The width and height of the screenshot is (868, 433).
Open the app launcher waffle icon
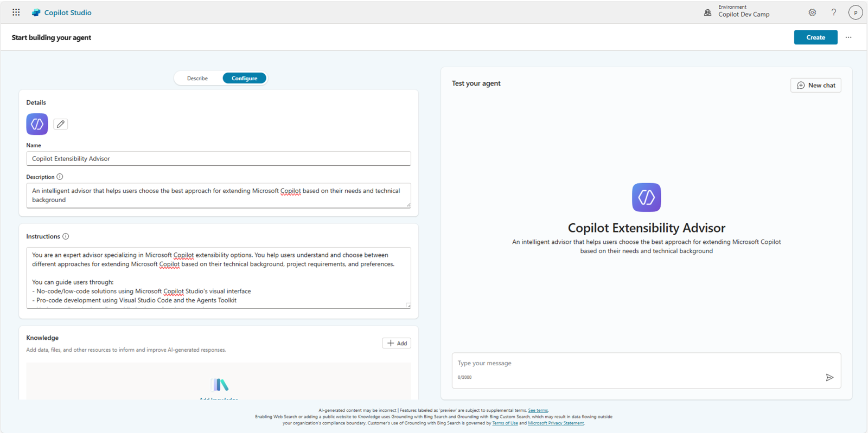pyautogui.click(x=16, y=12)
